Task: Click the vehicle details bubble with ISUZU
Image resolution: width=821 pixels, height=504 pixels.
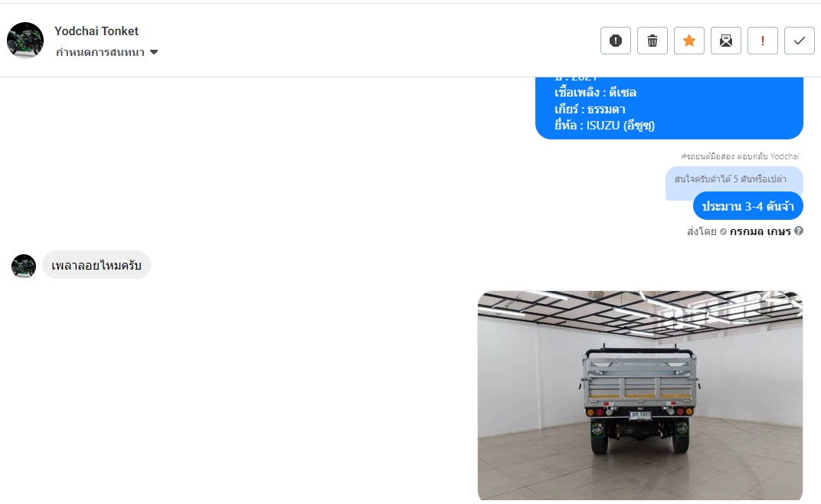Action: (669, 108)
